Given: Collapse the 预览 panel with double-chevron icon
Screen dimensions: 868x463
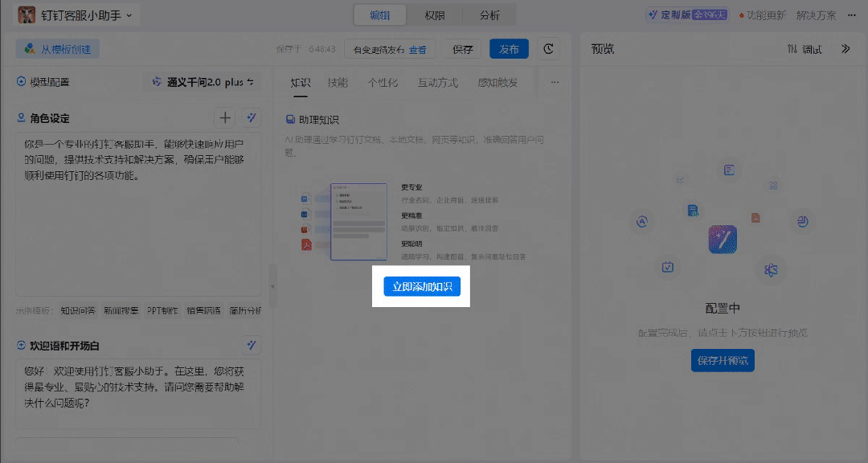Looking at the screenshot, I should click(x=845, y=49).
